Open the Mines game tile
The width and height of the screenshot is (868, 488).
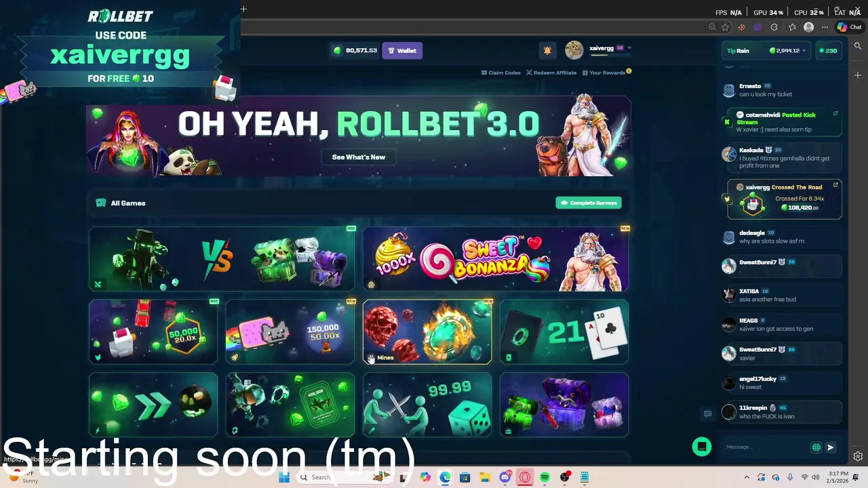(427, 332)
